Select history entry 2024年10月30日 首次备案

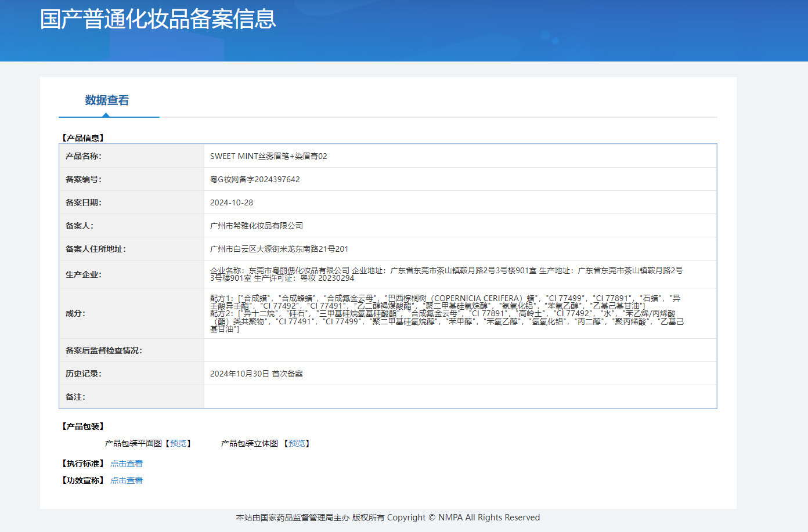[x=257, y=374]
